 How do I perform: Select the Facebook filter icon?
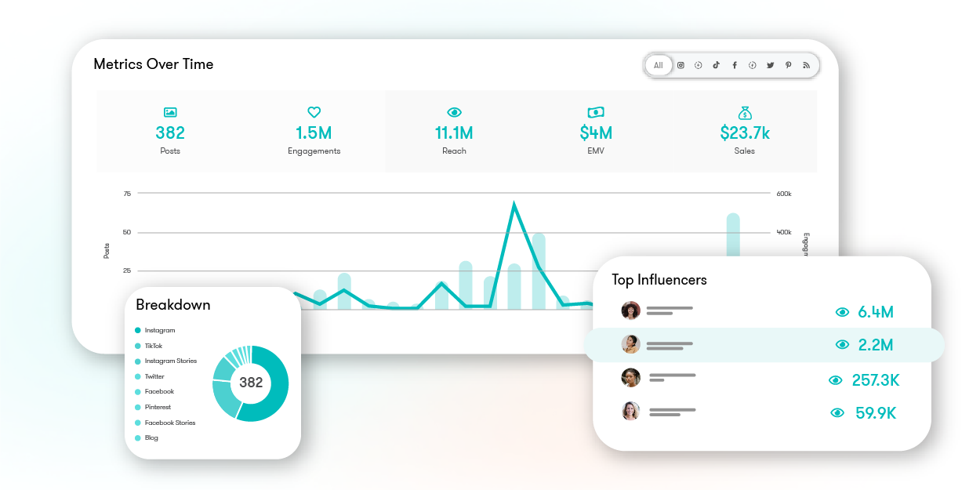(x=735, y=65)
